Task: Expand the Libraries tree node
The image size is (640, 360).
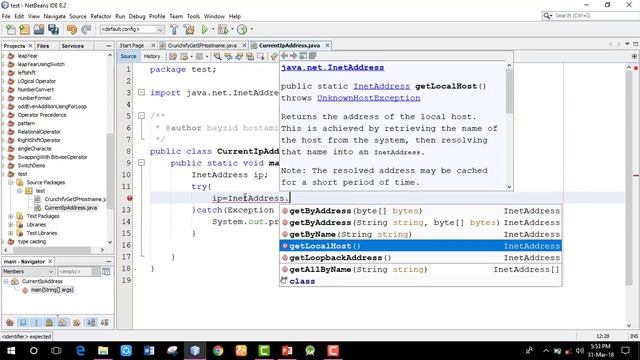Action: point(11,224)
